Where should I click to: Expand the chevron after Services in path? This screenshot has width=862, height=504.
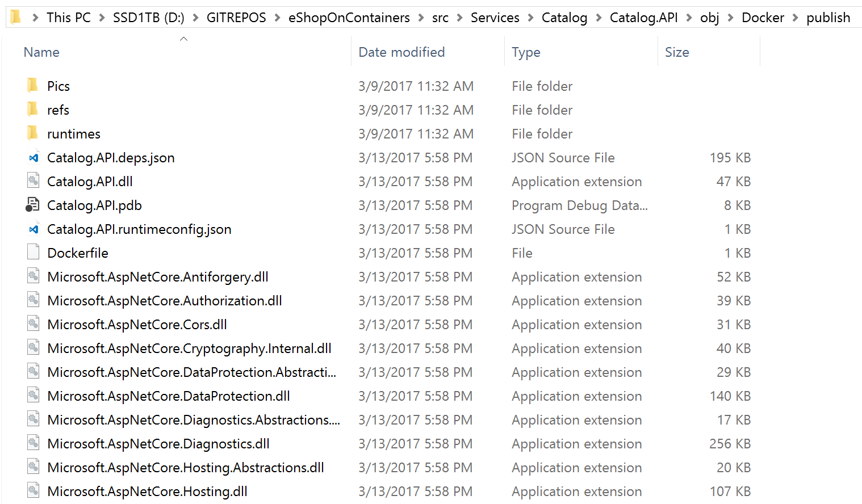point(530,18)
